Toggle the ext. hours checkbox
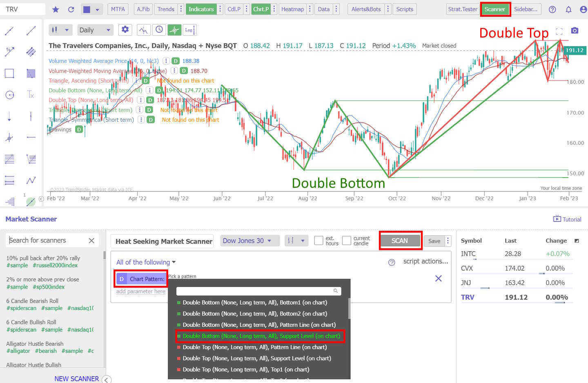The width and height of the screenshot is (588, 383). pos(318,240)
